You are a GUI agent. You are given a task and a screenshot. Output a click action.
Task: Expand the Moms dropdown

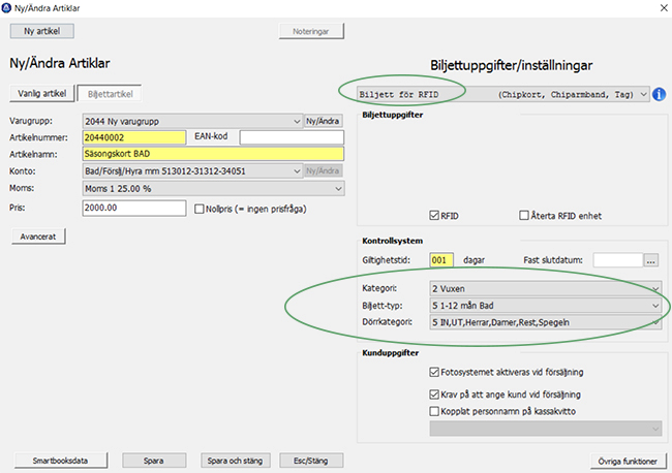click(x=213, y=189)
